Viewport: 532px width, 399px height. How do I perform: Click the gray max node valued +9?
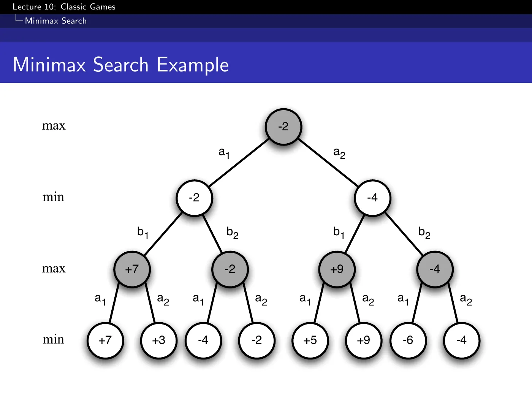click(337, 269)
